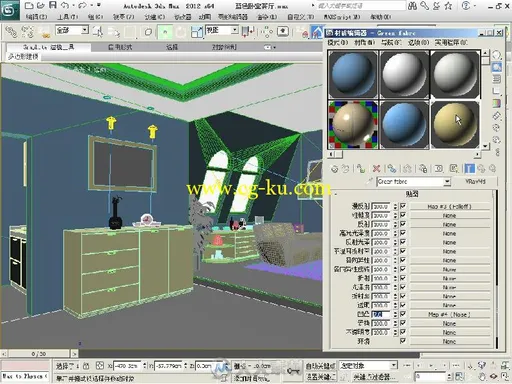Click the Undo arrow icon
Screen dimensions: 512x384
point(65,5)
